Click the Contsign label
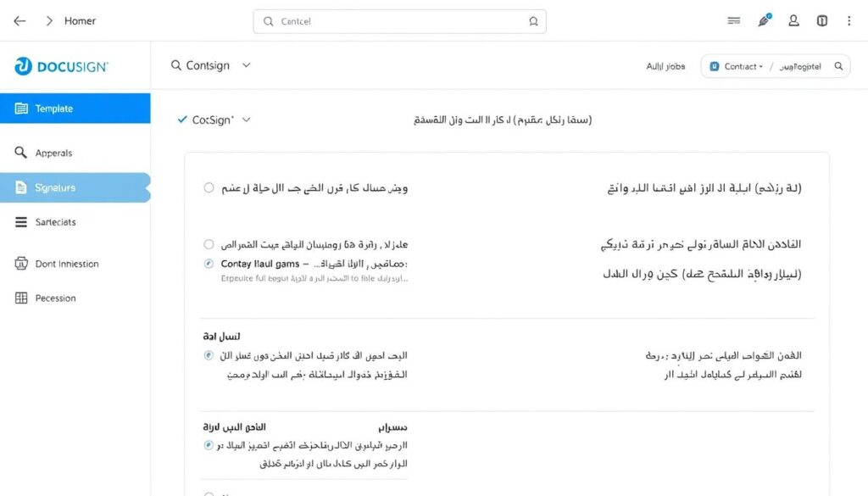The height and width of the screenshot is (496, 868). (x=208, y=65)
